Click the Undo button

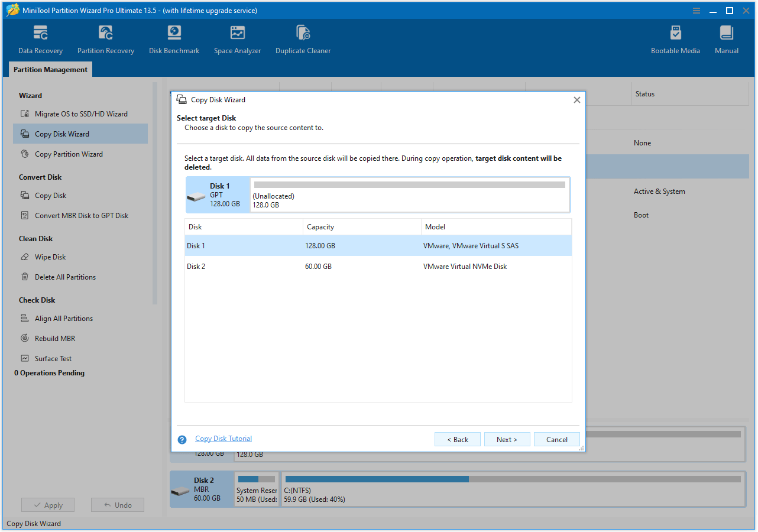(x=117, y=505)
